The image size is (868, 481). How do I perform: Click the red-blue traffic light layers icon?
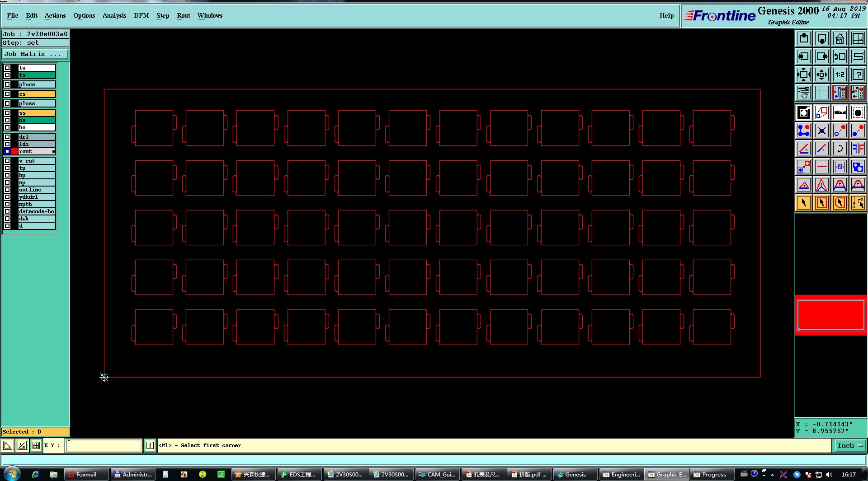point(840,93)
